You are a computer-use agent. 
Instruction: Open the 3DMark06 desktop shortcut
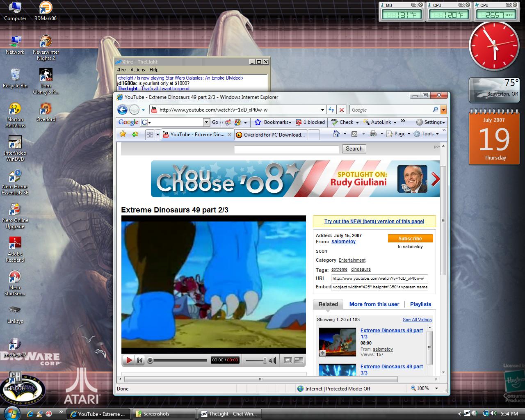click(46, 11)
